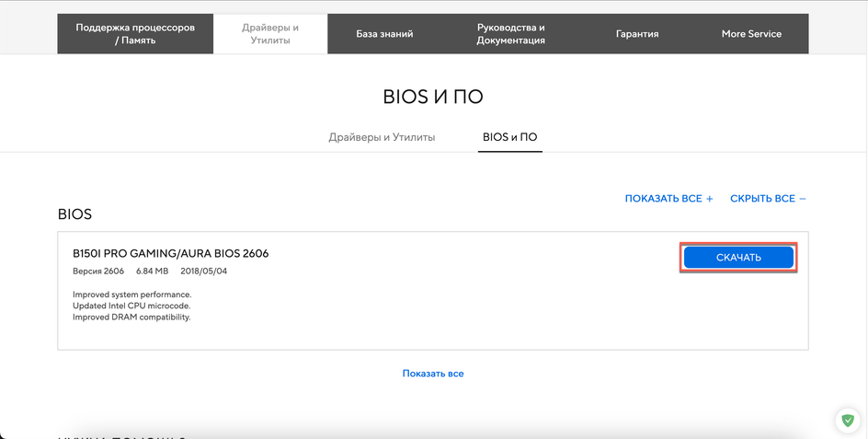Expand all entries with ПОКАЗАТЬ ВСЕ +
This screenshot has height=439, width=868.
pyautogui.click(x=668, y=199)
